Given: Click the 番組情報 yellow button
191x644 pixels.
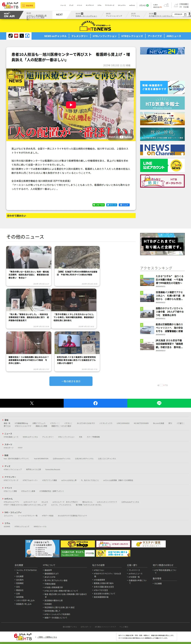Looking at the screenshot, I should [28, 5].
